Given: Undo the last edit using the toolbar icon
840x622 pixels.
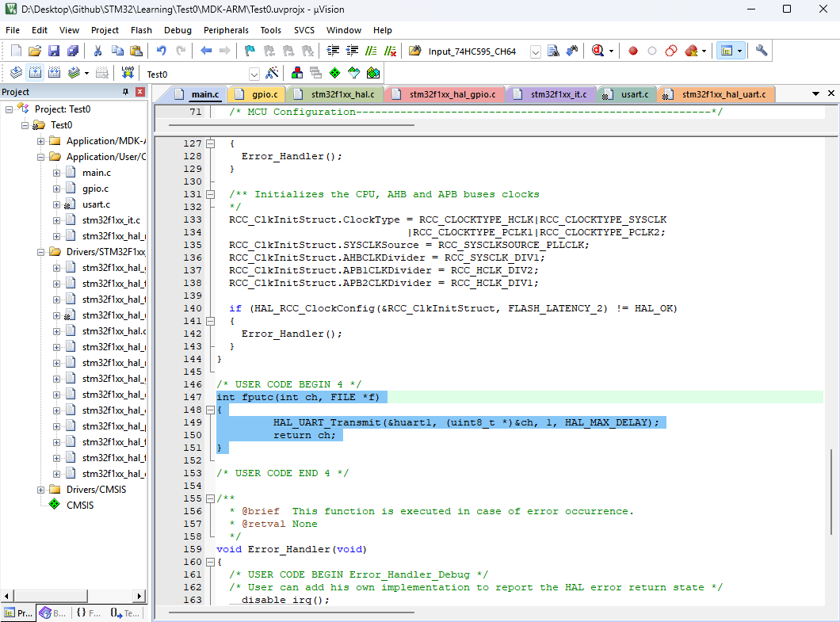Looking at the screenshot, I should (x=161, y=51).
